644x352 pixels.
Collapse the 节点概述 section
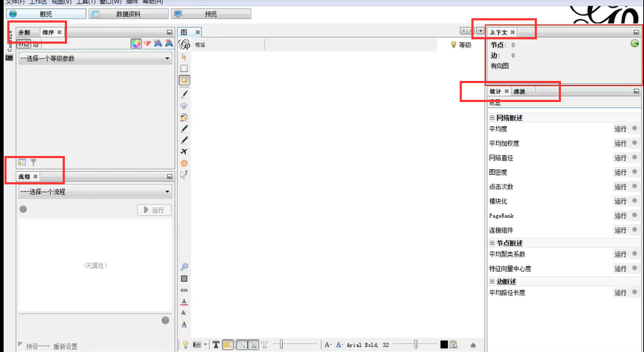[x=492, y=243]
